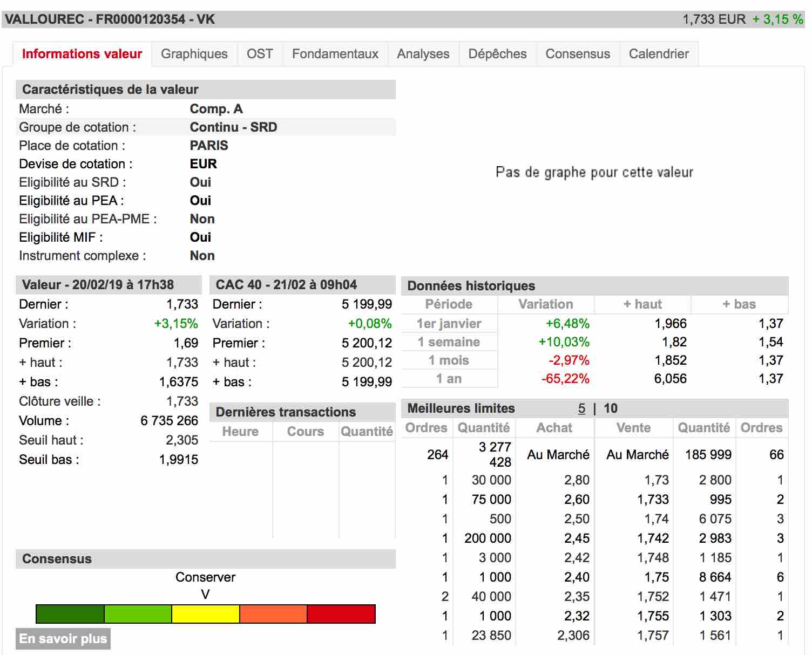Click the dark green consensus segment
Image resolution: width=812 pixels, height=655 pixels.
click(x=70, y=614)
